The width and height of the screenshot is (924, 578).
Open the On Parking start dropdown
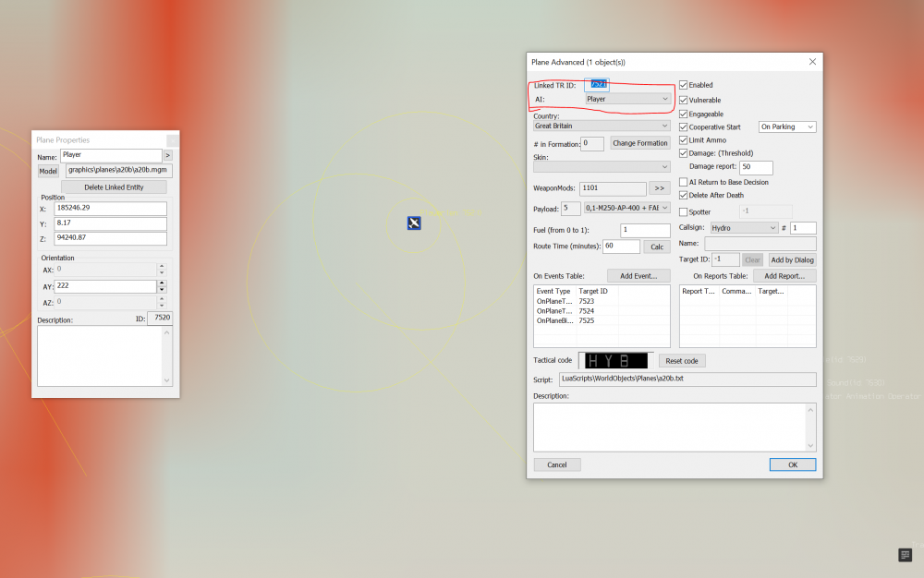tap(787, 126)
